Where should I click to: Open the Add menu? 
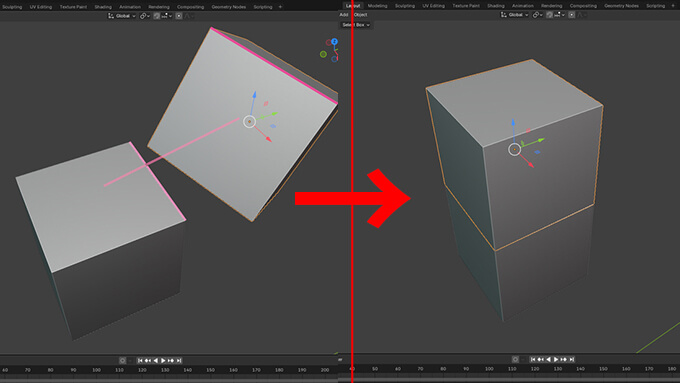[344, 14]
